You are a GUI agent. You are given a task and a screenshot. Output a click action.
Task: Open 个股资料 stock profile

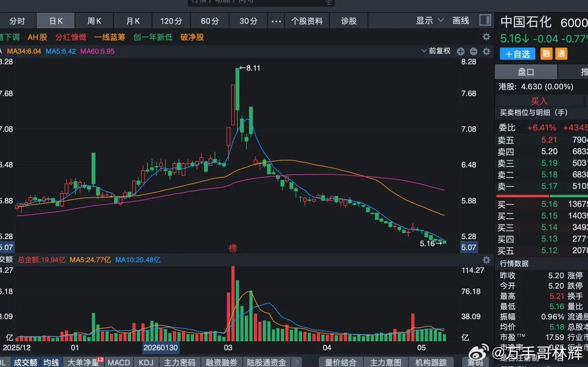click(x=307, y=21)
